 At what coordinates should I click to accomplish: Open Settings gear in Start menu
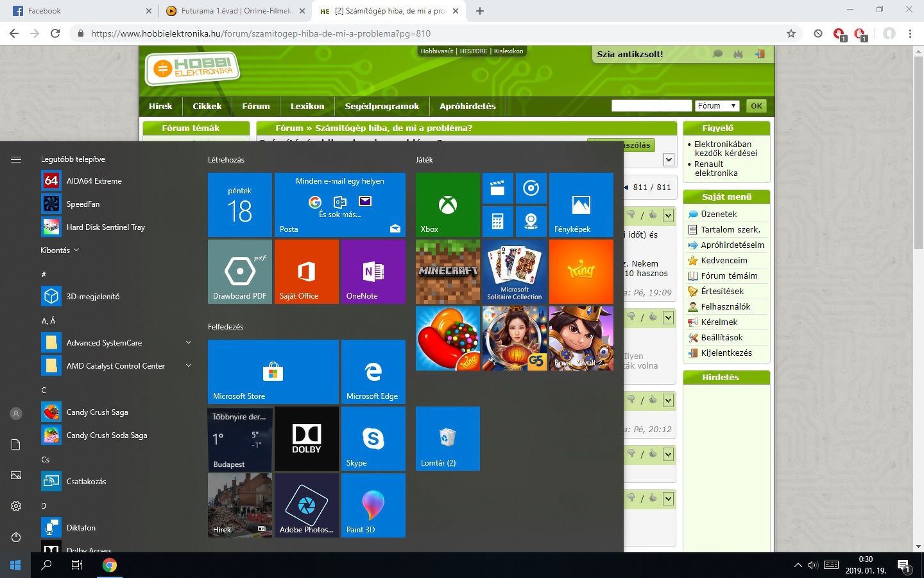click(x=16, y=506)
